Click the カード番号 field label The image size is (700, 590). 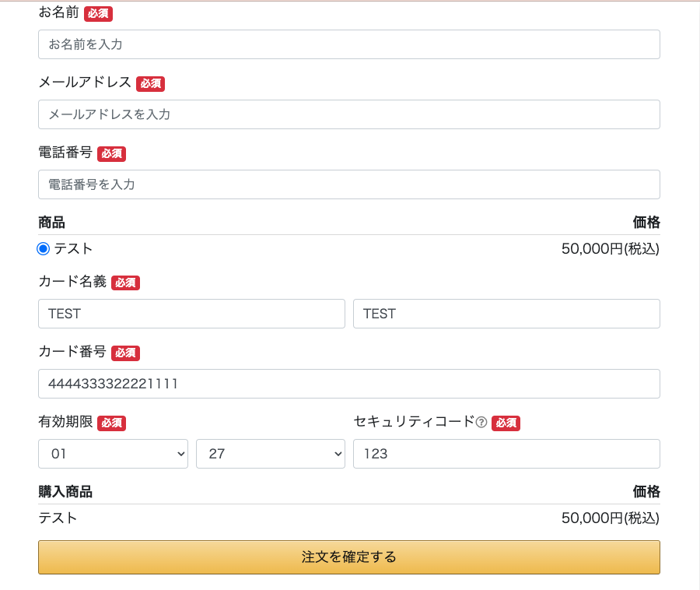pyautogui.click(x=72, y=352)
